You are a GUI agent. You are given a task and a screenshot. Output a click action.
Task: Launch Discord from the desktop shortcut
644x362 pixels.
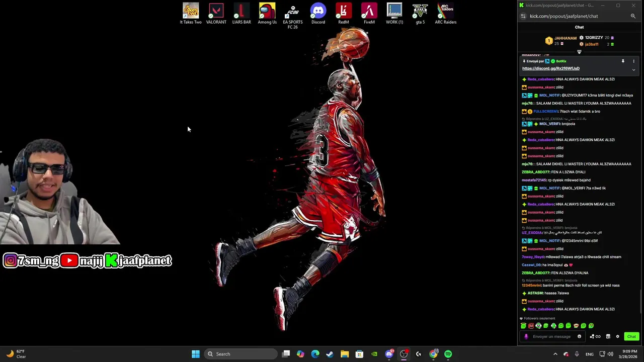[x=318, y=14]
